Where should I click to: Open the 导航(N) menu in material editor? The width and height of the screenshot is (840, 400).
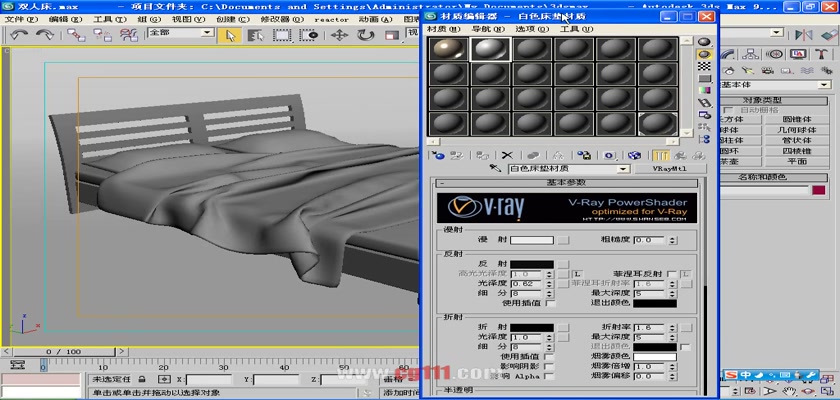click(x=488, y=29)
